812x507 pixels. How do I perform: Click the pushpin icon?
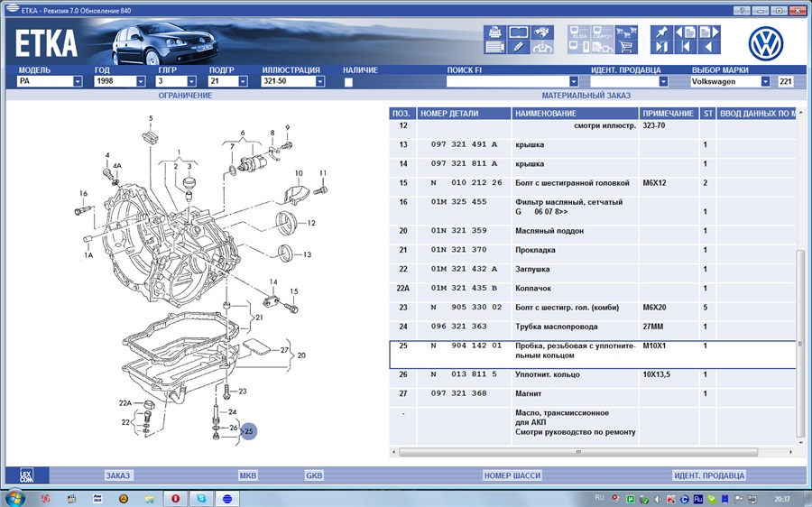(x=661, y=32)
